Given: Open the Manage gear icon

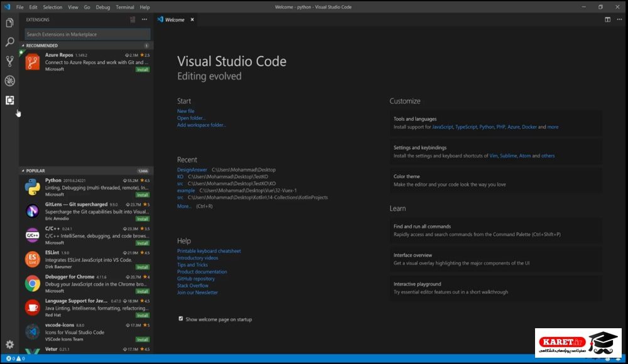Looking at the screenshot, I should (x=9, y=345).
